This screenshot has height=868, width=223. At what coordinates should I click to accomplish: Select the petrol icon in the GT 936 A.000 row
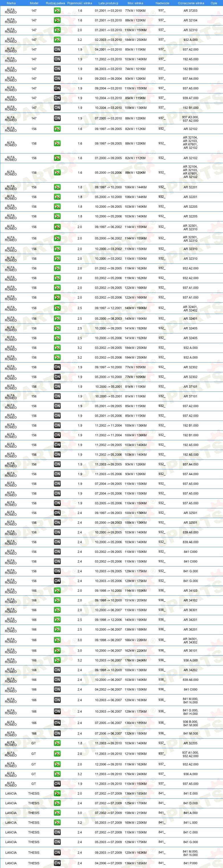pyautogui.click(x=57, y=774)
